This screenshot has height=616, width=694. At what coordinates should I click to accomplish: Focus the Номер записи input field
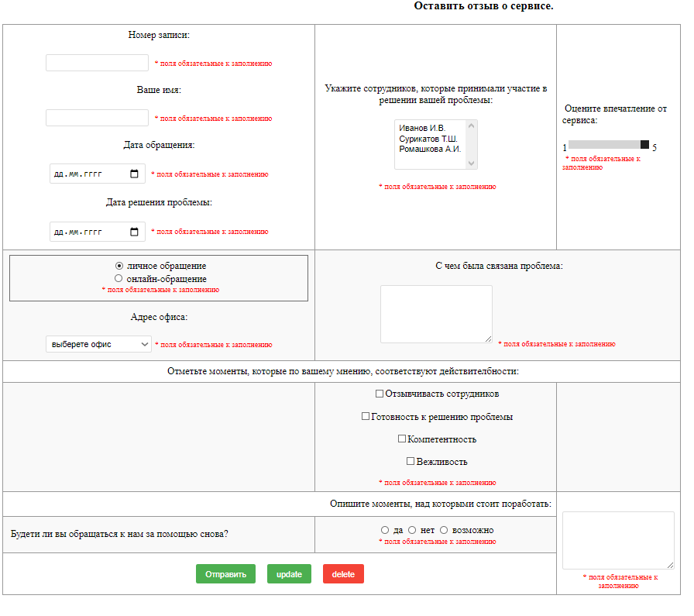point(97,63)
